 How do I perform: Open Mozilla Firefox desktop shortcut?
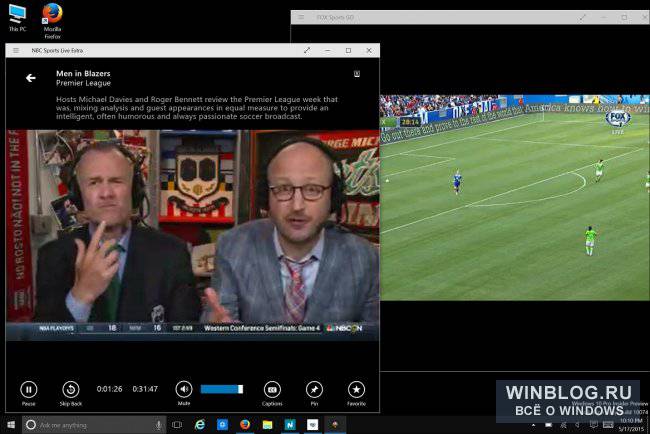click(x=52, y=21)
